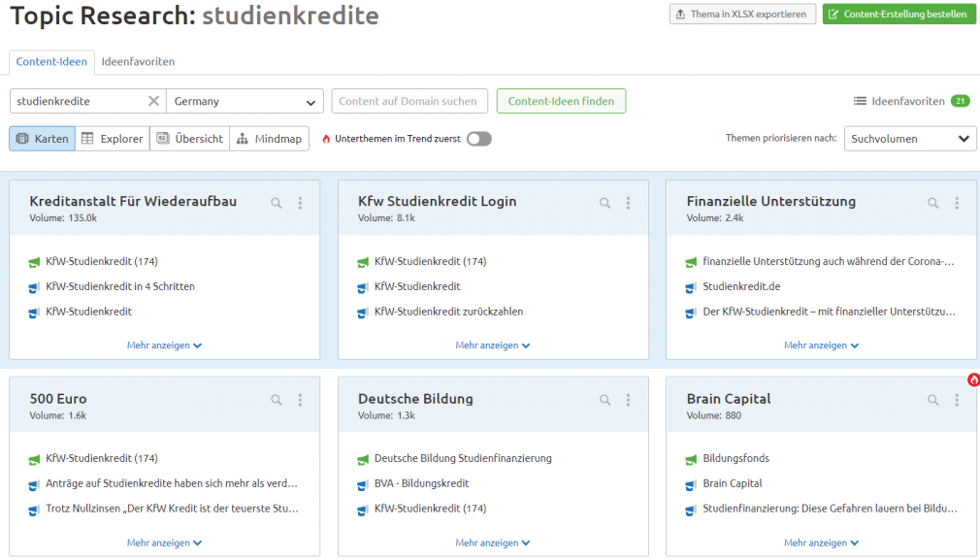Screen dimensions: 980x560
Task: Click the 500 Euro card title
Action: (58, 399)
